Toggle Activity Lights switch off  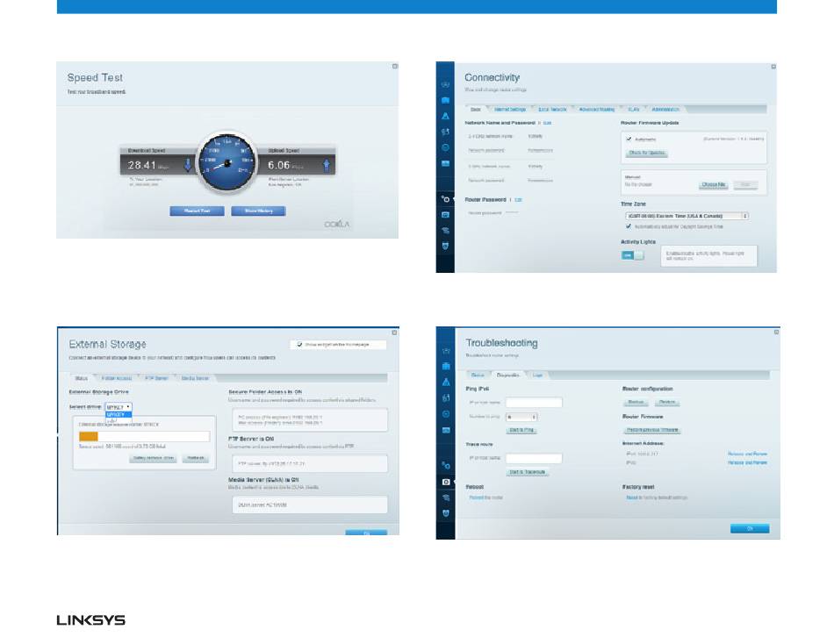[632, 255]
